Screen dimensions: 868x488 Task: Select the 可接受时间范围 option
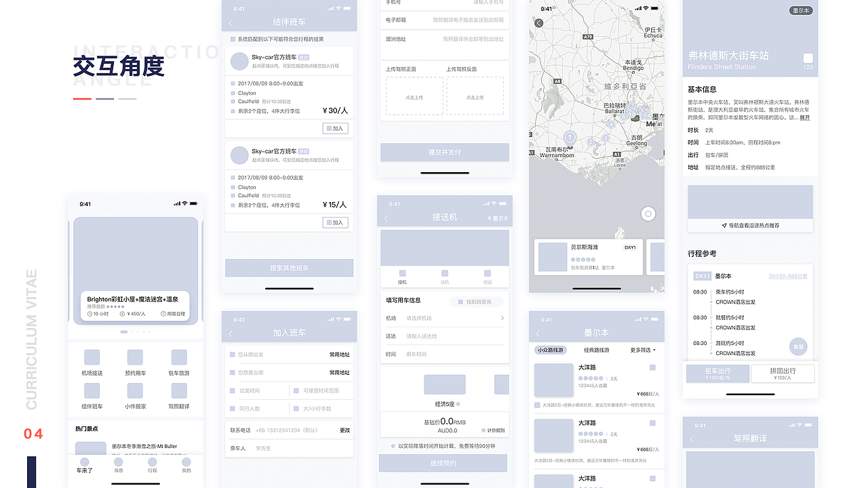[296, 391]
